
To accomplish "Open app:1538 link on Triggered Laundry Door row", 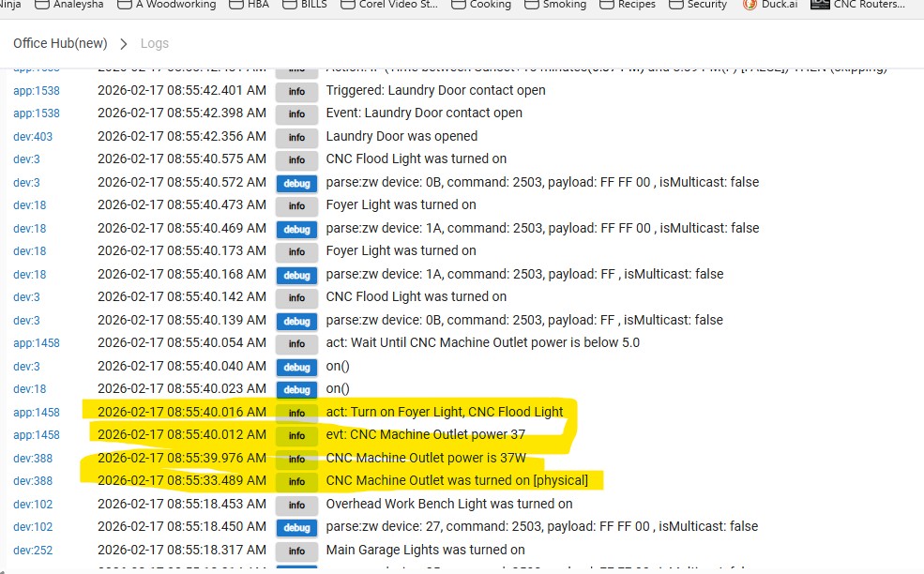I will pyautogui.click(x=37, y=91).
